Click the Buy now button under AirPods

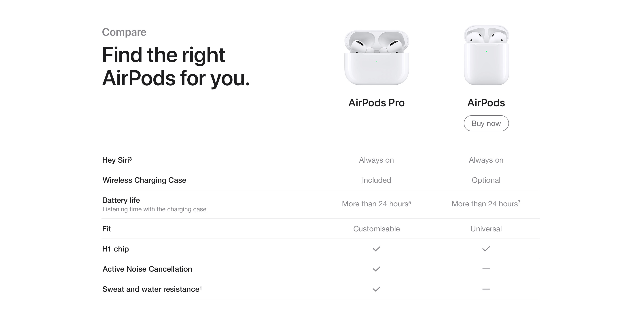(486, 123)
